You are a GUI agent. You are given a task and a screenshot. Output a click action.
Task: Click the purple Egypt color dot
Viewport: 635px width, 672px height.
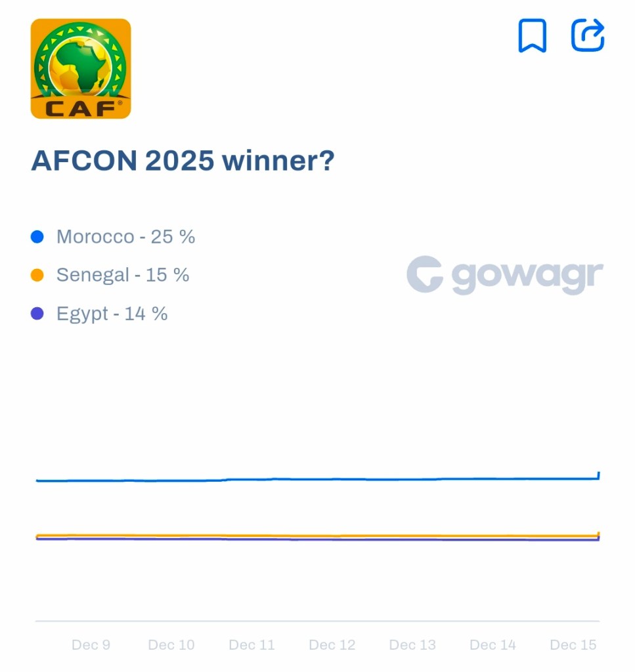coord(37,314)
